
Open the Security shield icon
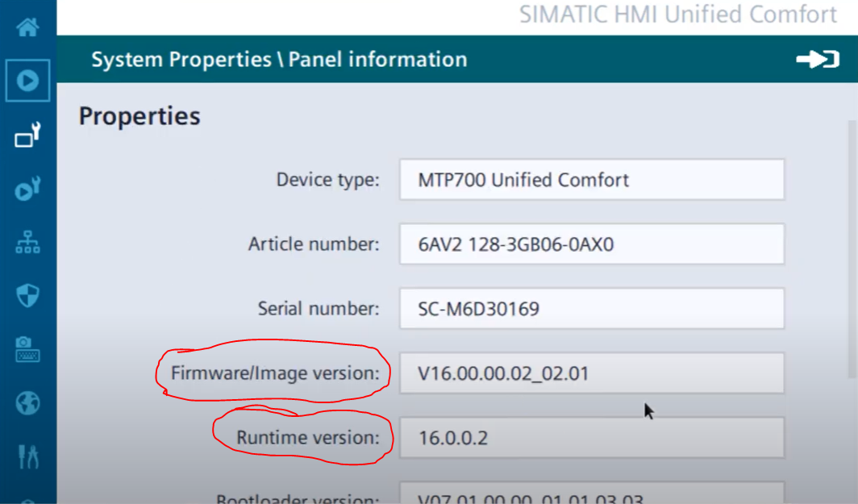[x=27, y=295]
